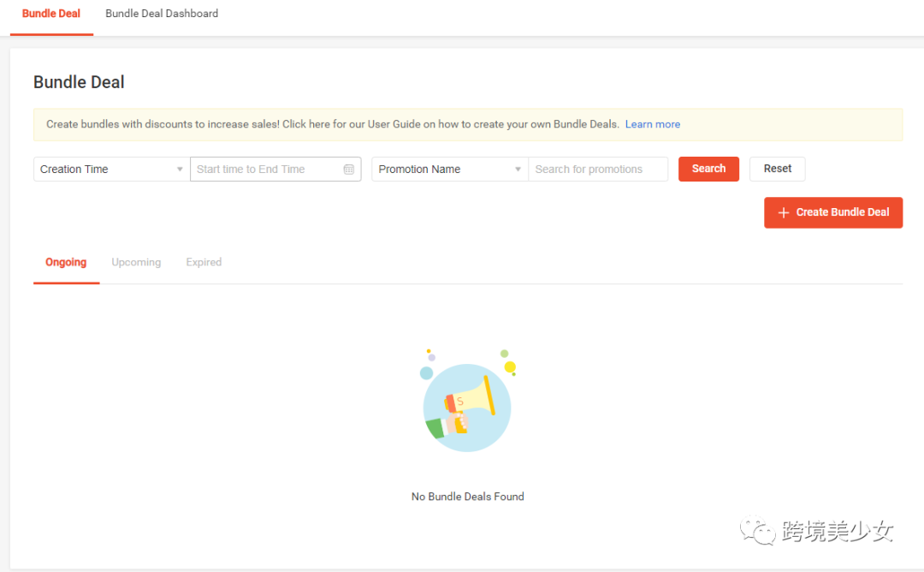
Task: Click the Reset button
Action: [777, 169]
